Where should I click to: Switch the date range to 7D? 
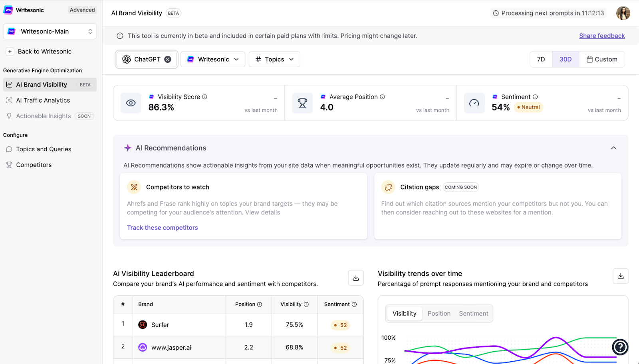click(x=541, y=59)
